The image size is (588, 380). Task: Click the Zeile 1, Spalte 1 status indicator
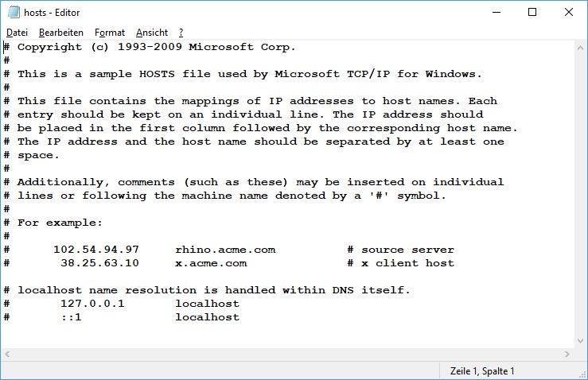[482, 371]
